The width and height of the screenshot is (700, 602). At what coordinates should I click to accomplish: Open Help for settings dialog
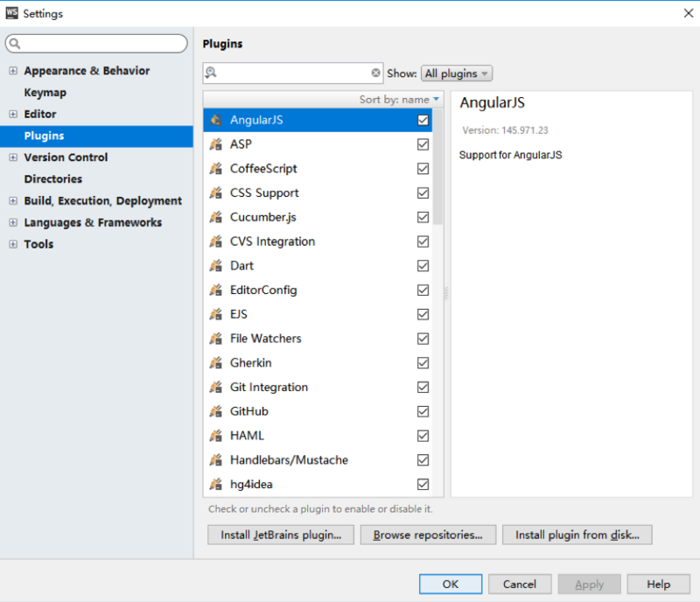click(x=659, y=584)
